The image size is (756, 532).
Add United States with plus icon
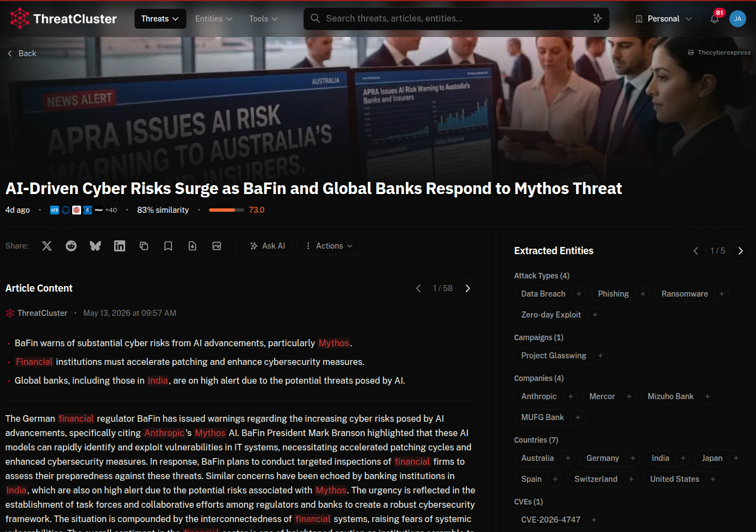[713, 479]
